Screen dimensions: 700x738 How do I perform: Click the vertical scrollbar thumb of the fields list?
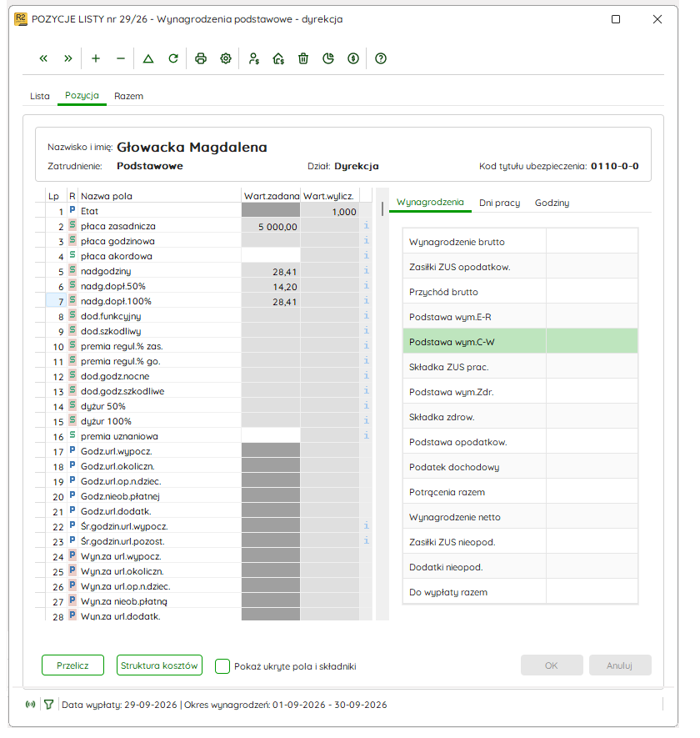382,208
